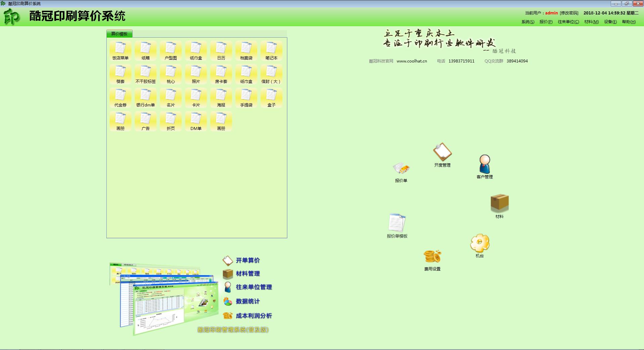The width and height of the screenshot is (644, 350).
Task: Open the 笔记本 template
Action: point(271,51)
